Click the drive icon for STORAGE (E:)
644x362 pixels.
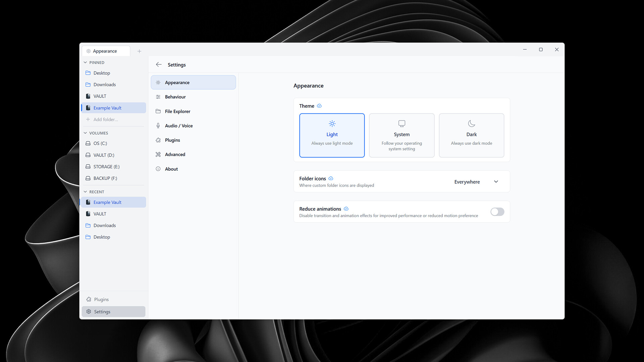pos(88,167)
